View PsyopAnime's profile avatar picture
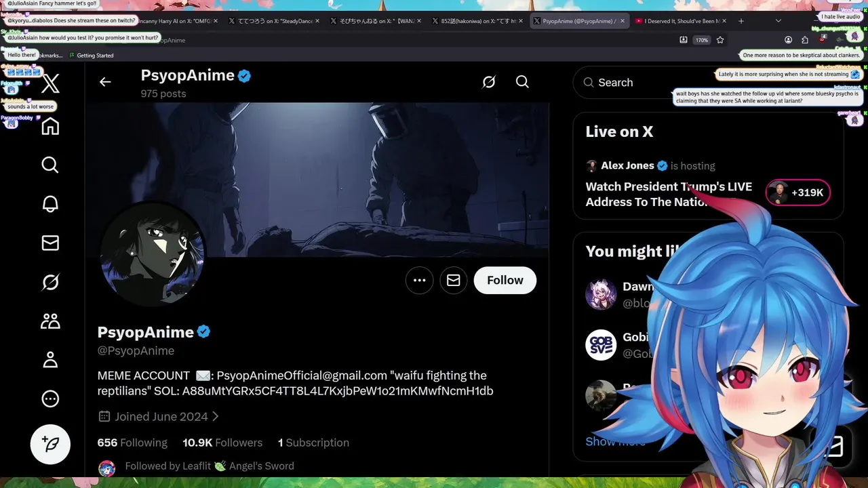The width and height of the screenshot is (868, 488). click(x=153, y=254)
